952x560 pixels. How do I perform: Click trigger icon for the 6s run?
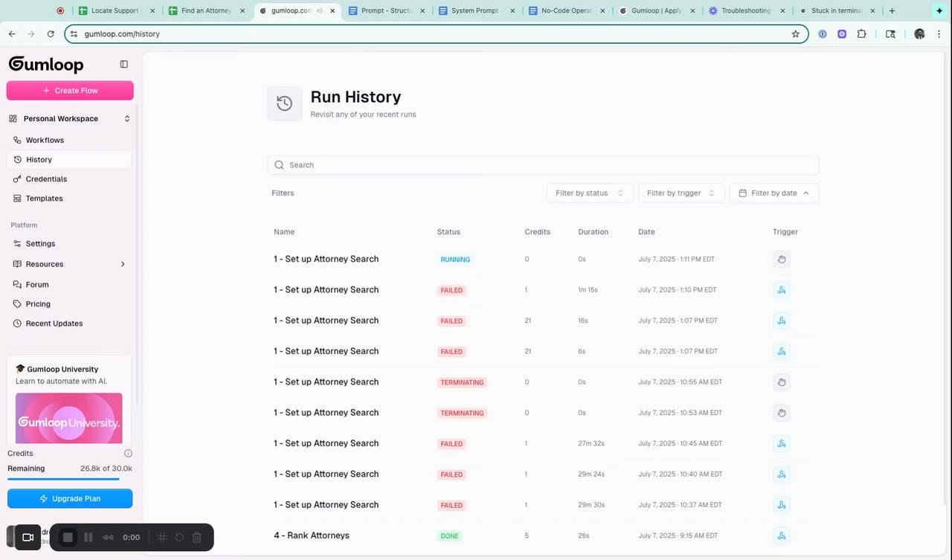pos(781,351)
